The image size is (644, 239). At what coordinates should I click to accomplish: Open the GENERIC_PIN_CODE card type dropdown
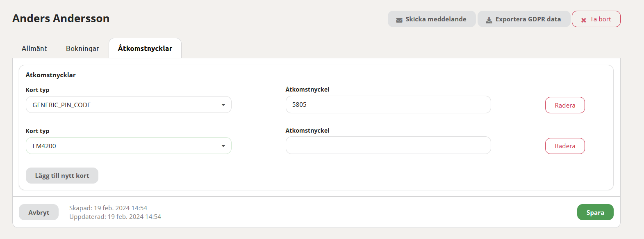pyautogui.click(x=129, y=105)
